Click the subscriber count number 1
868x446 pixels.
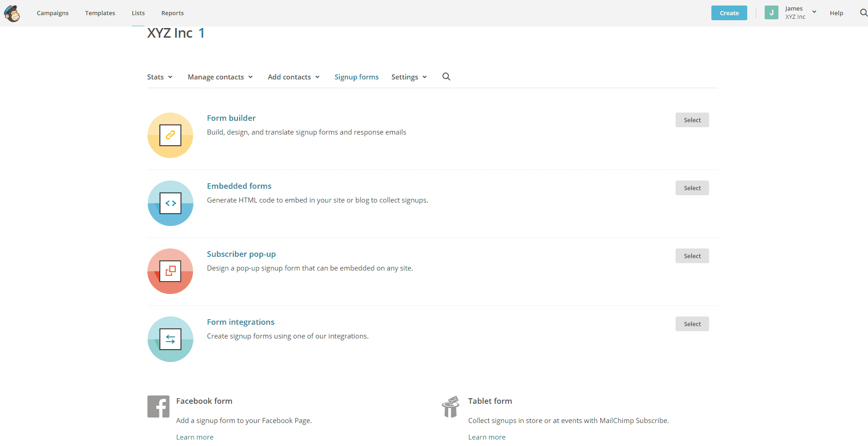tap(201, 33)
